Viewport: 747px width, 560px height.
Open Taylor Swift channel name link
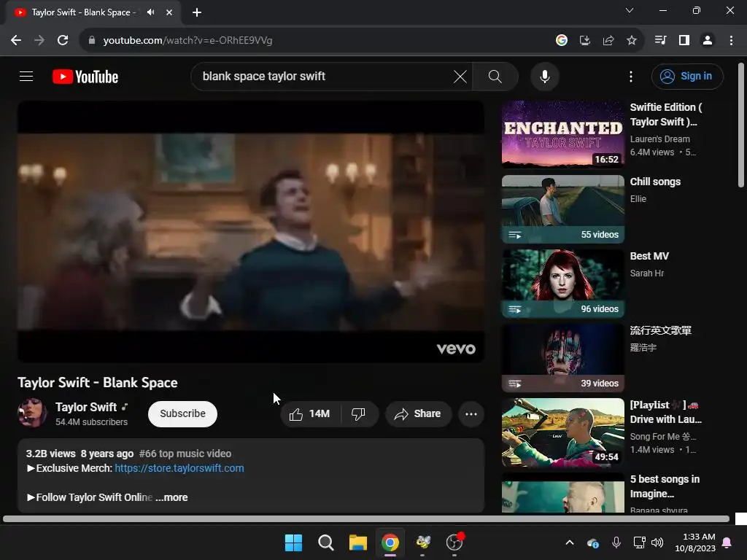(86, 407)
